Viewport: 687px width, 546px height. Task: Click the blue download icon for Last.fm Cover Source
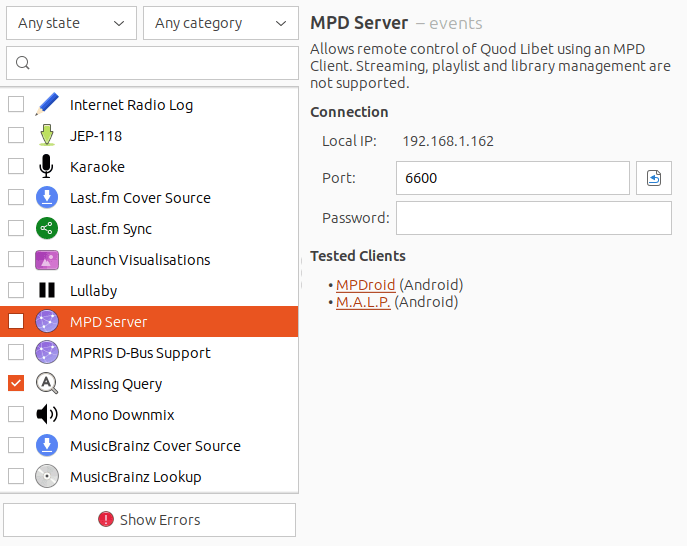(47, 197)
